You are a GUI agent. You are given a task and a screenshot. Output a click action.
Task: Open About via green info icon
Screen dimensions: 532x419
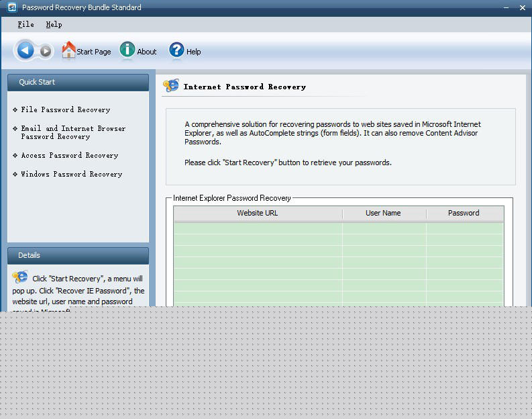[127, 50]
